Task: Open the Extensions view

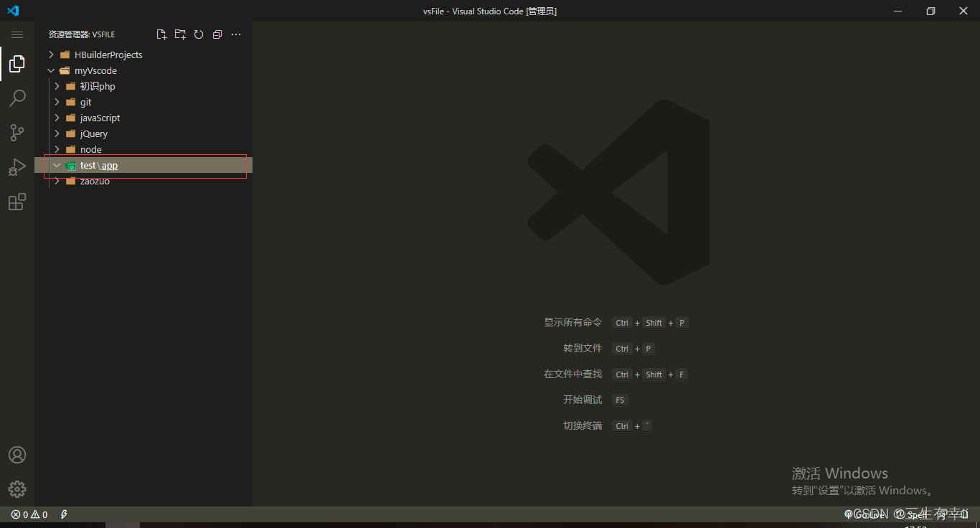Action: [17, 202]
